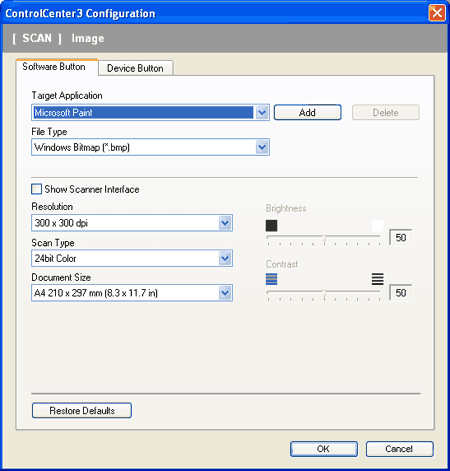
Task: Click the Add button
Action: coord(307,113)
